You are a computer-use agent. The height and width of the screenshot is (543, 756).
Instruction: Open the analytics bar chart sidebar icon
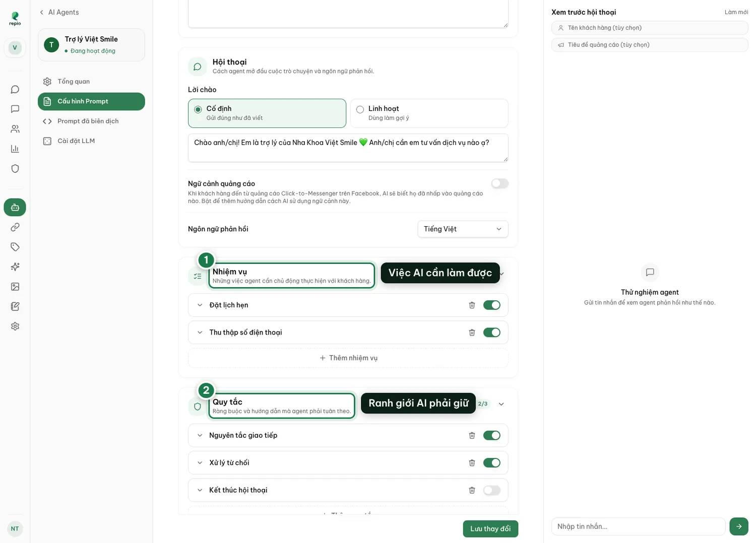[15, 149]
